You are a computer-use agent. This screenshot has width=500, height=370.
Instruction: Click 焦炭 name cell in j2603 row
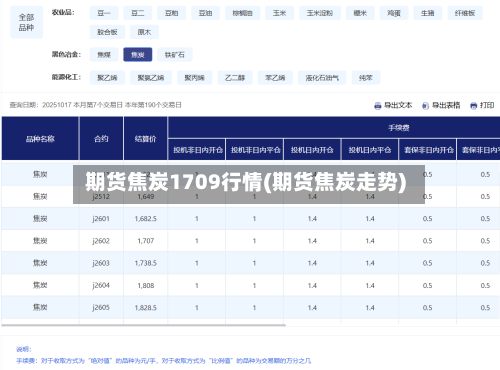[x=40, y=263]
